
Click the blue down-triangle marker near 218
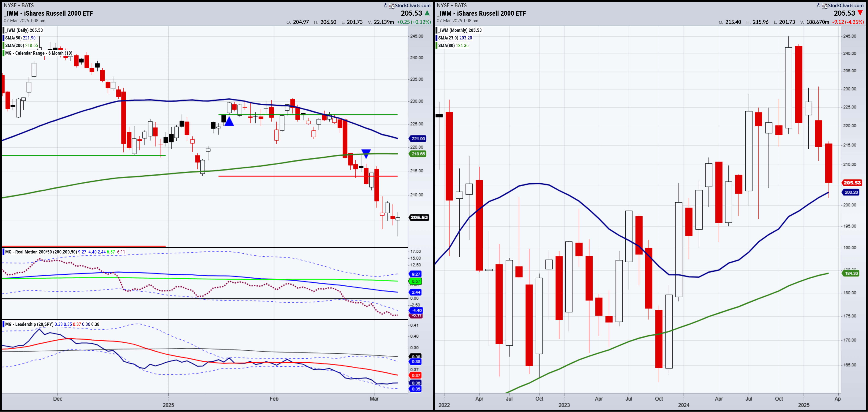[x=366, y=154]
